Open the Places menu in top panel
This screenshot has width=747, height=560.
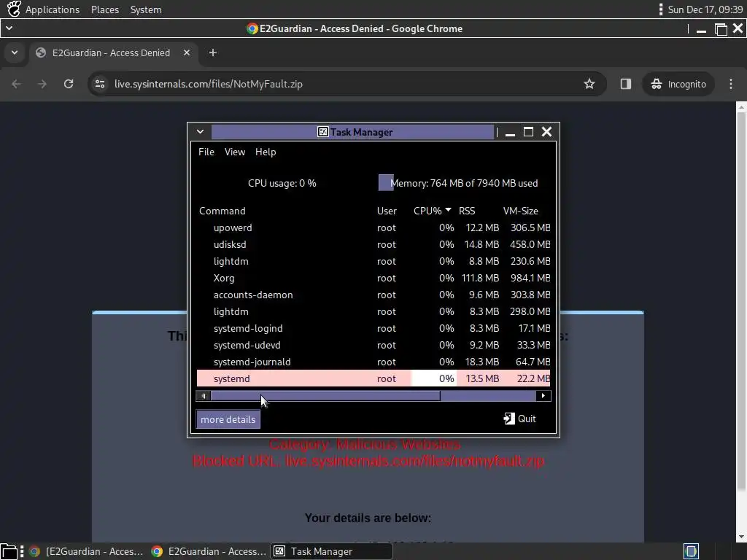pyautogui.click(x=105, y=9)
